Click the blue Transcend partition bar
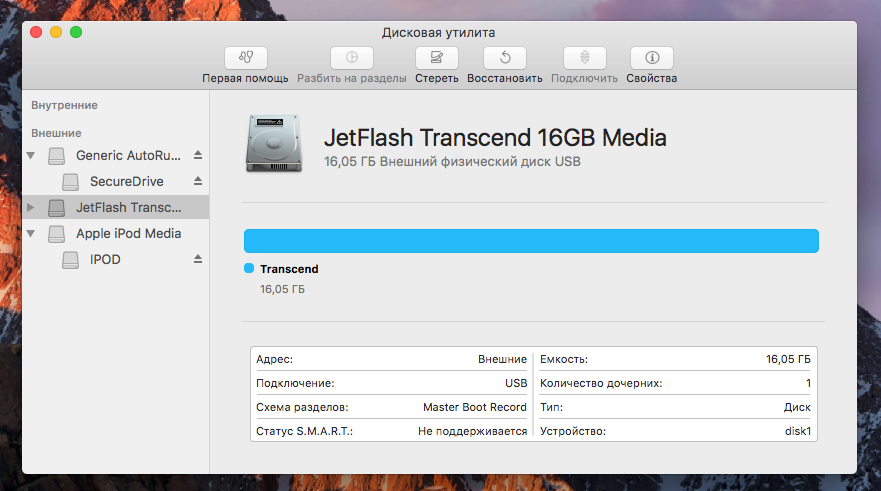 (531, 241)
